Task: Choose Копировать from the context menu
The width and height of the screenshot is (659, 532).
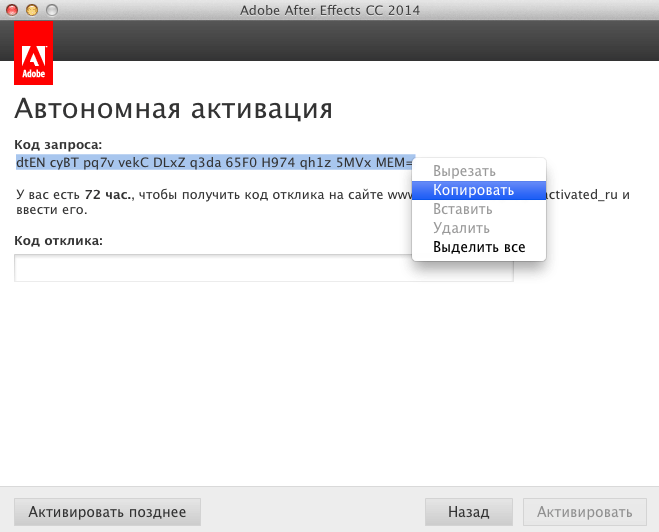Action: [x=479, y=190]
